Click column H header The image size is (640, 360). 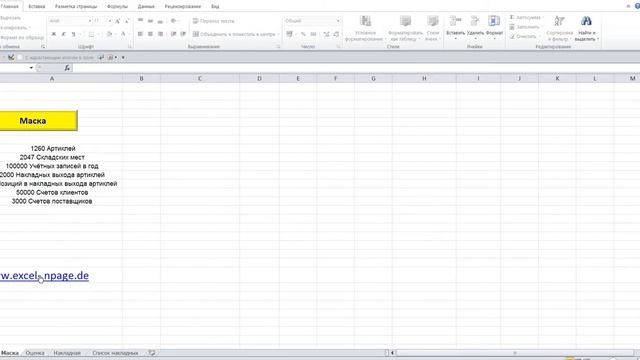[424, 78]
